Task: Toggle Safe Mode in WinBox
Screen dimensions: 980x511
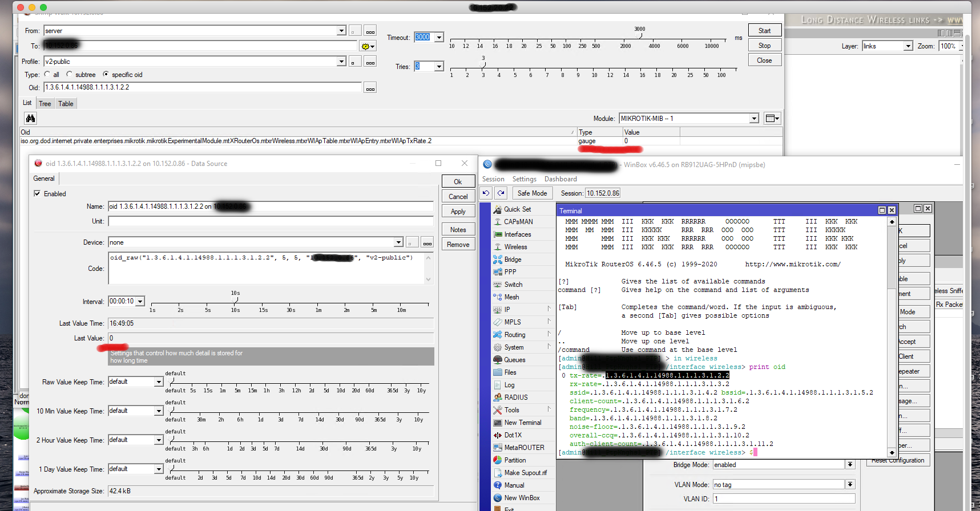Action: click(532, 193)
